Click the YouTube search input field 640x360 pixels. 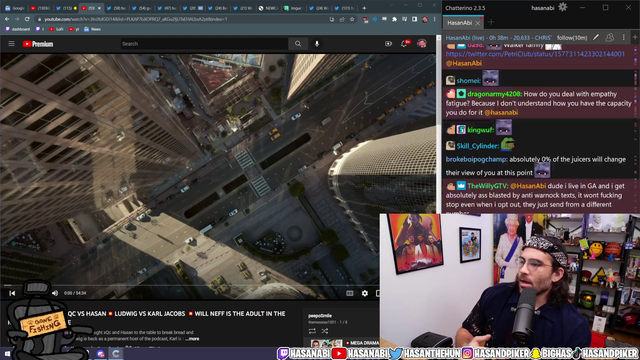click(204, 44)
